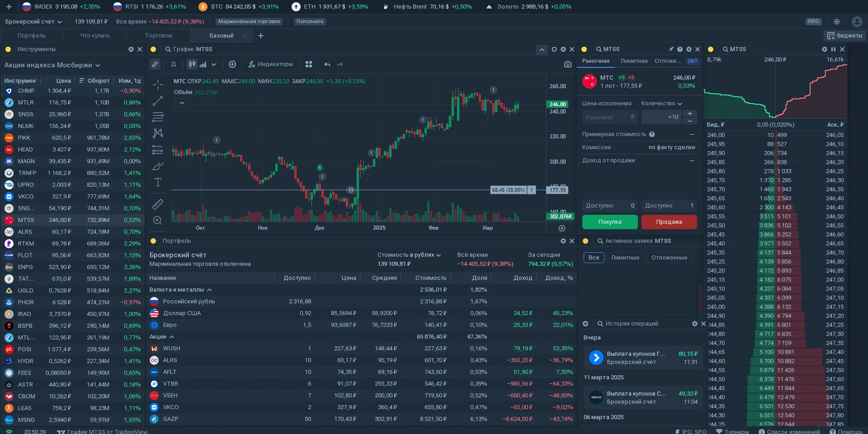Take a chart snapshot with camera icon
The width and height of the screenshot is (868, 434).
(x=568, y=65)
